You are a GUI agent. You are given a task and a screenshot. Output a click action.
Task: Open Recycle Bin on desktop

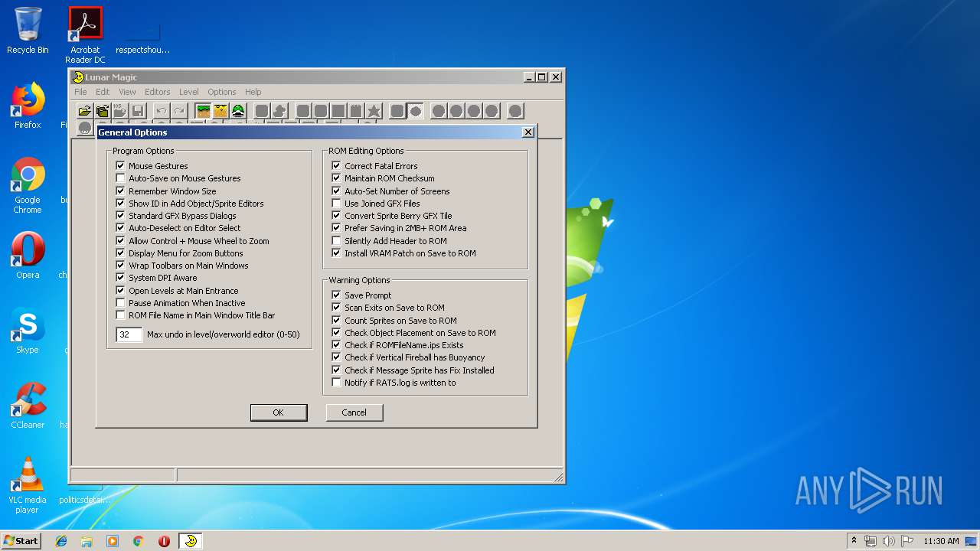pyautogui.click(x=28, y=31)
